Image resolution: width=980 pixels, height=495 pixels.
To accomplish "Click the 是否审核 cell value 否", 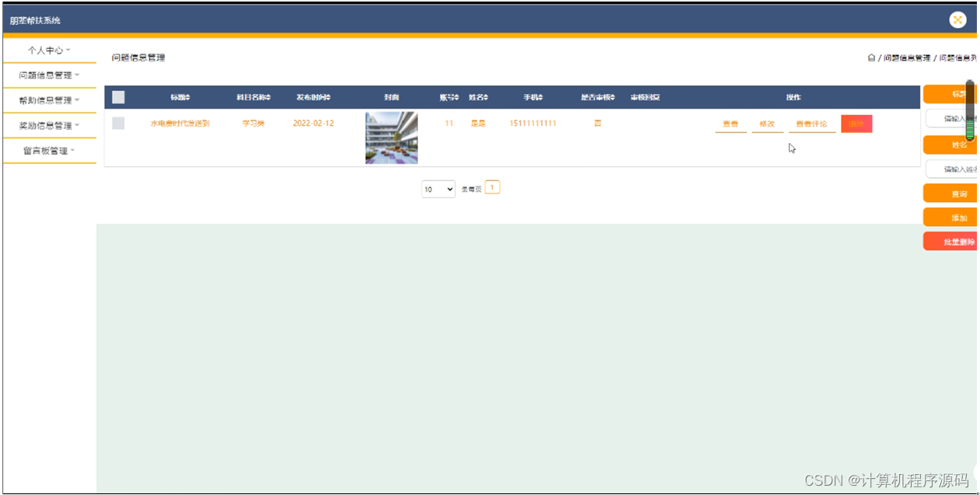I will point(598,124).
